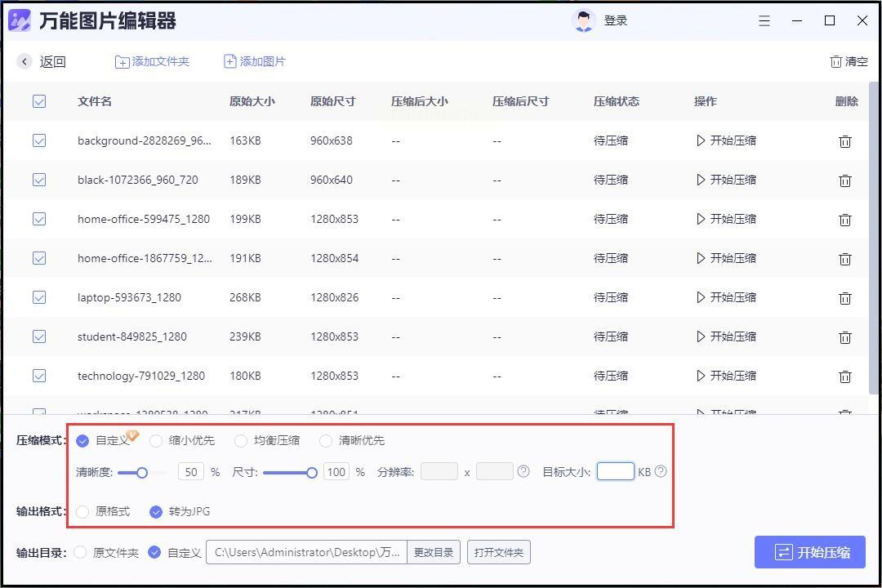Screen dimensions: 882x588
Task: Select 原格式 output format option
Action: pos(82,511)
